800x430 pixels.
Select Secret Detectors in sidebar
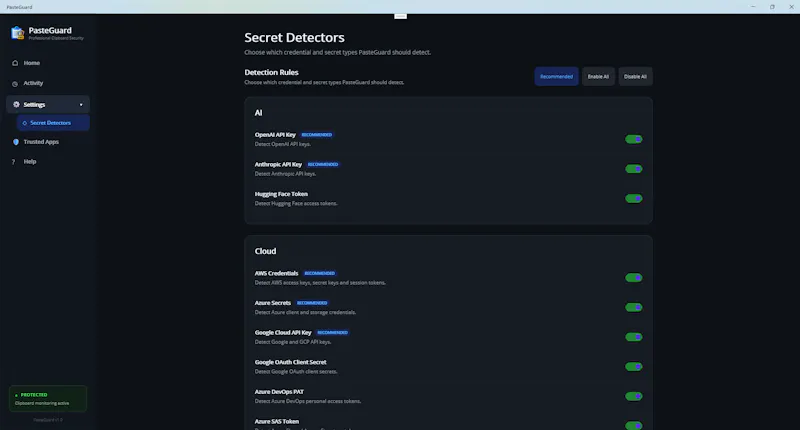click(x=53, y=123)
